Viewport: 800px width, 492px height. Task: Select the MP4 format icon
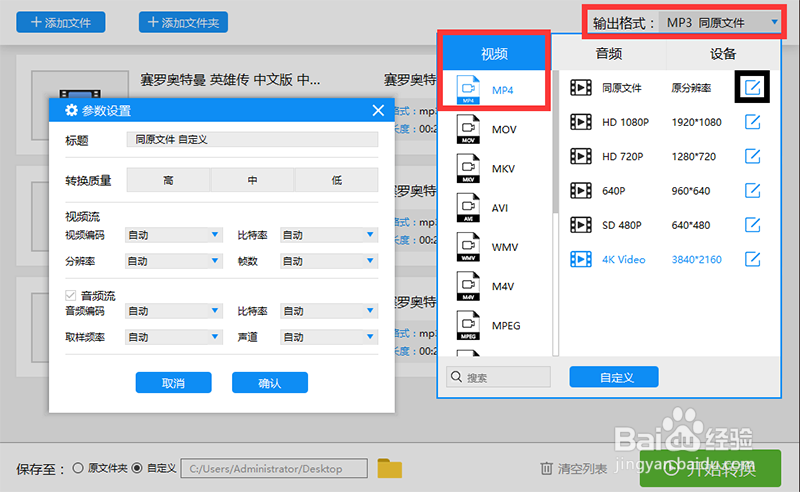468,89
